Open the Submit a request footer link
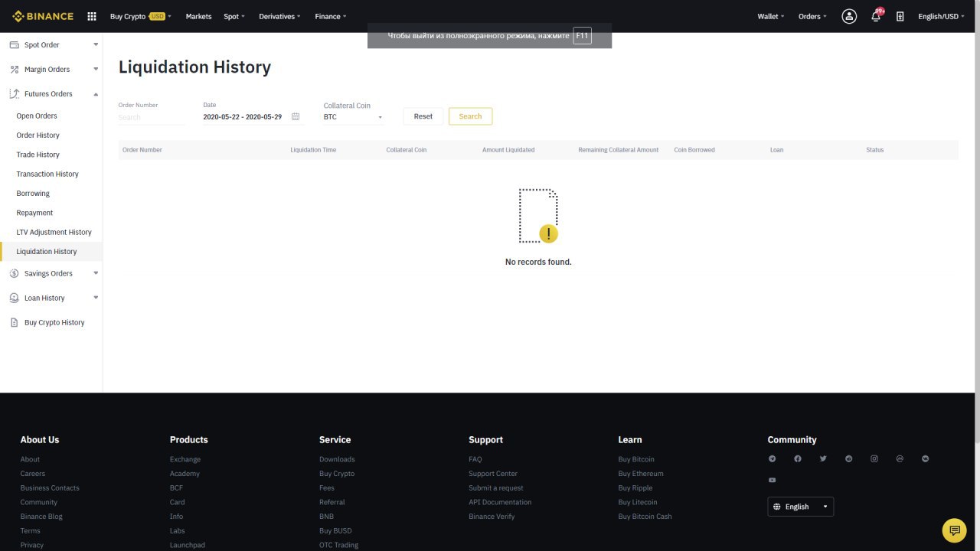Image resolution: width=980 pixels, height=551 pixels. point(496,488)
